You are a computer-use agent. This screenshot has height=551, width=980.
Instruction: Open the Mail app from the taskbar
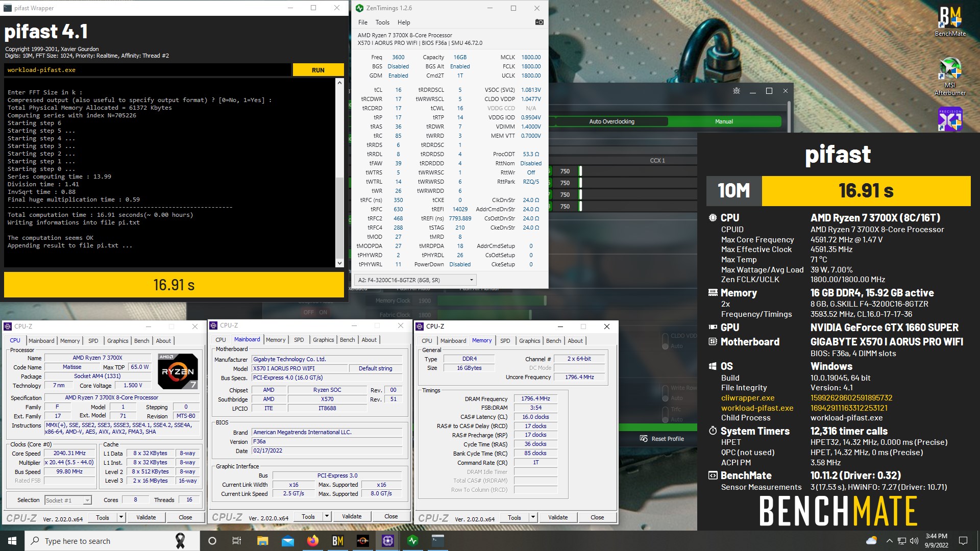pos(288,541)
